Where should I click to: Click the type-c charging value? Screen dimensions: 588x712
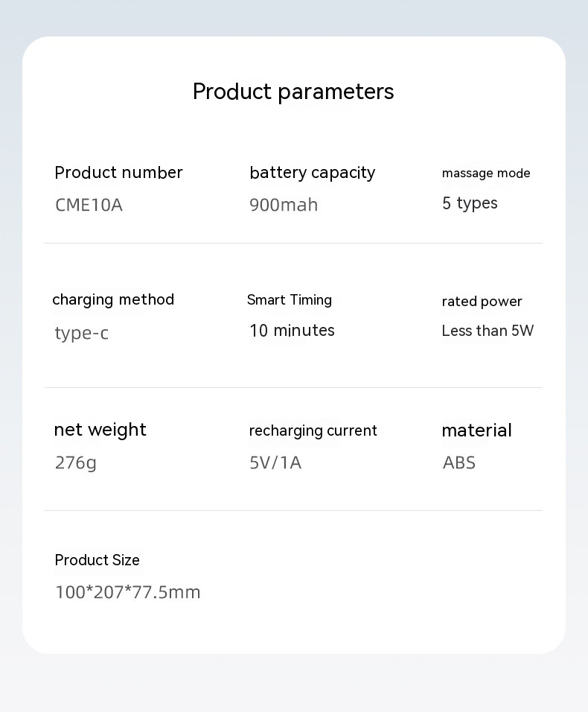82,333
